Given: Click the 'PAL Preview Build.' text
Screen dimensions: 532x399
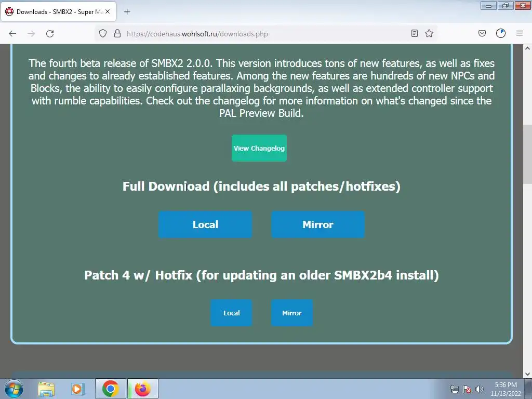Looking at the screenshot, I should click(261, 113).
